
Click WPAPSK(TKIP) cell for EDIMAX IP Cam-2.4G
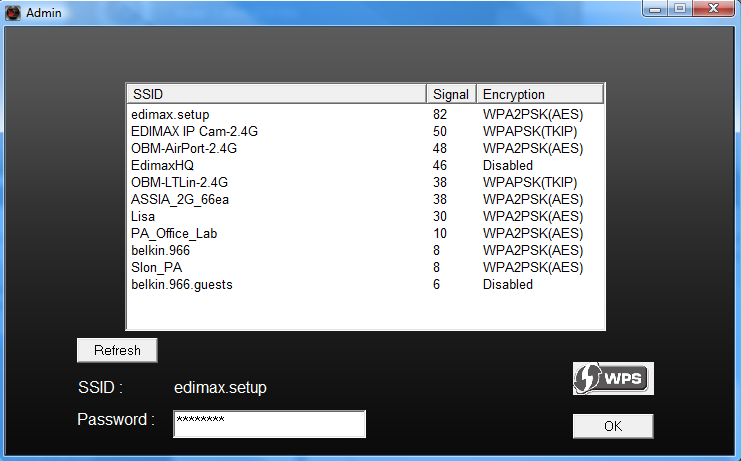[x=530, y=131]
